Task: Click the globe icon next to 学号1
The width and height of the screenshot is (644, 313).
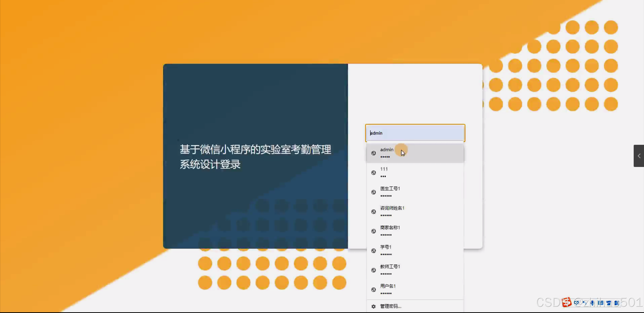Action: [x=373, y=251]
